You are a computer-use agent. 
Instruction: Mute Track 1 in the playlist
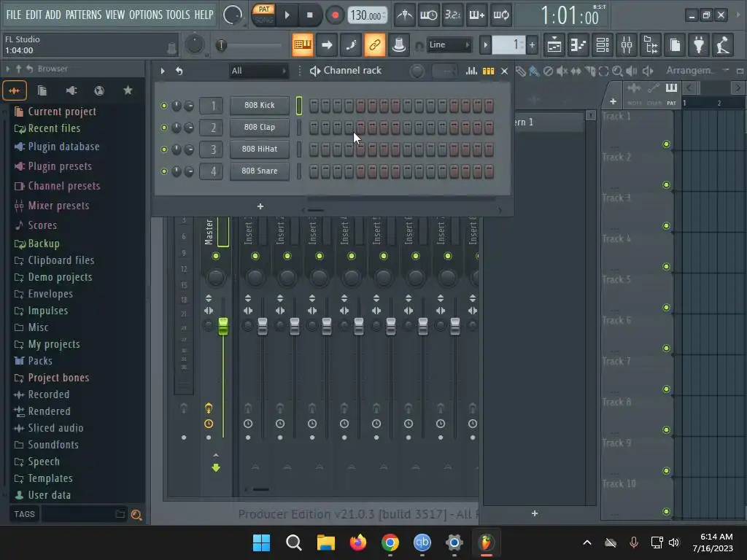[666, 144]
